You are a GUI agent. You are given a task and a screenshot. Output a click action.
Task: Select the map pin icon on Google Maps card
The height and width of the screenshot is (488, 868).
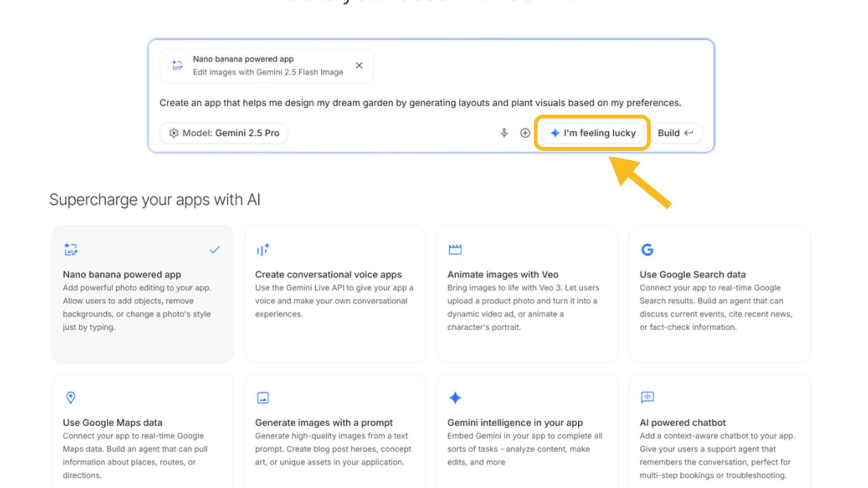coord(70,398)
